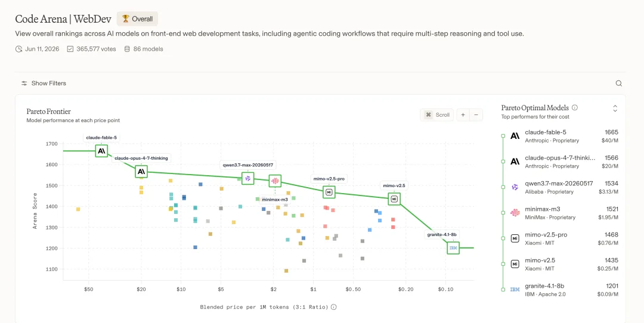Expand the Show Filters section
The height and width of the screenshot is (323, 644).
click(44, 83)
